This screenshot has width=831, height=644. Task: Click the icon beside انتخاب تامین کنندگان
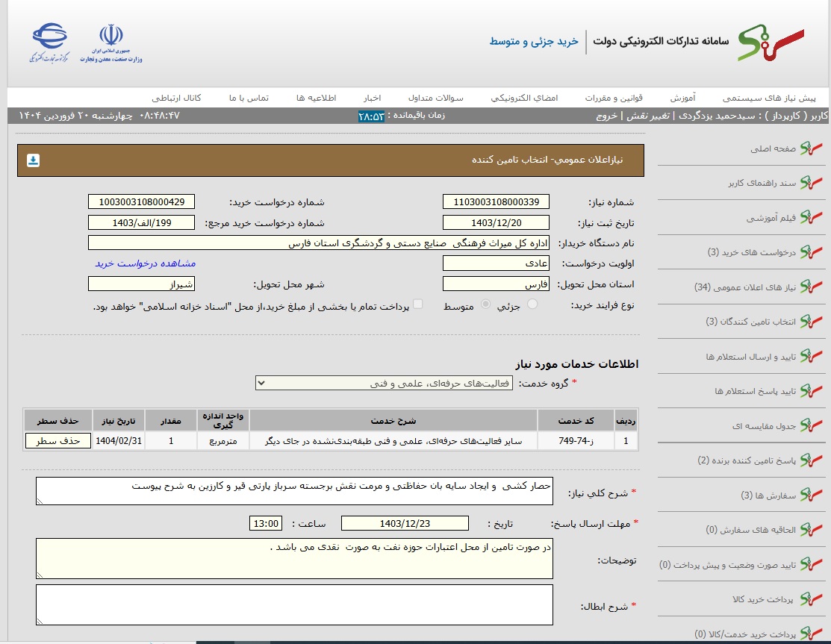pos(811,322)
